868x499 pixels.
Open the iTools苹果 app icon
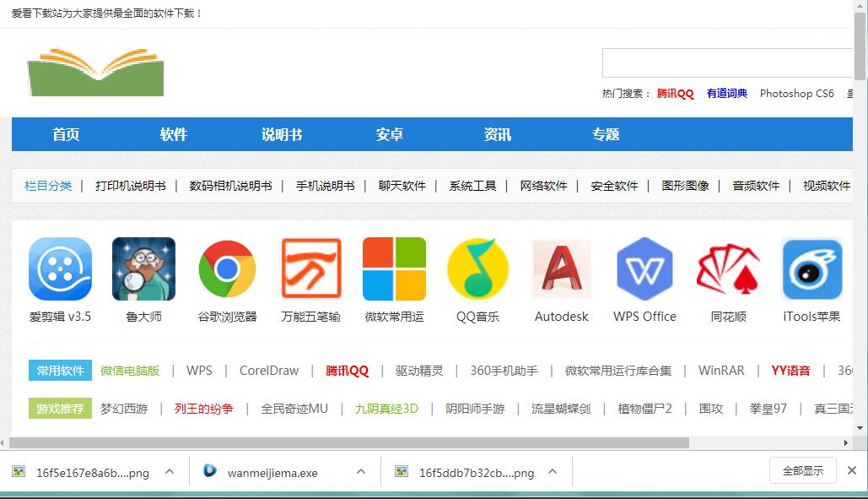pyautogui.click(x=812, y=268)
